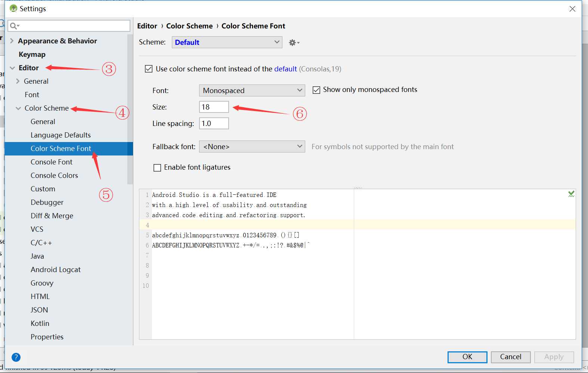Screen dimensions: 588x373
Task: Select Keymap in settings tree
Action: click(x=32, y=54)
